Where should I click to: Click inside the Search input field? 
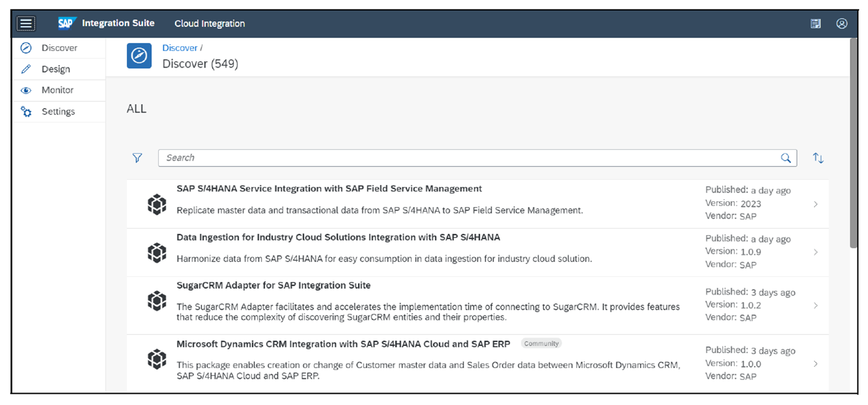(375, 157)
